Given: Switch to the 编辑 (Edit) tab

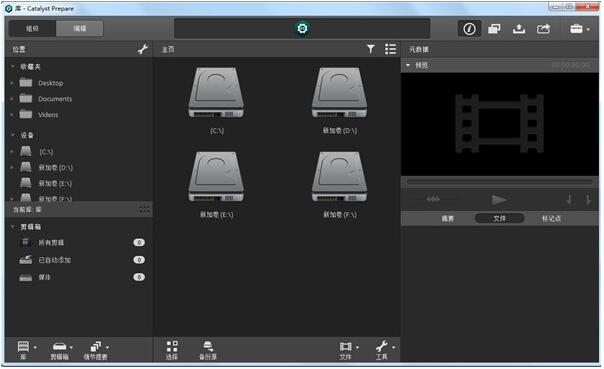Looking at the screenshot, I should [80, 29].
